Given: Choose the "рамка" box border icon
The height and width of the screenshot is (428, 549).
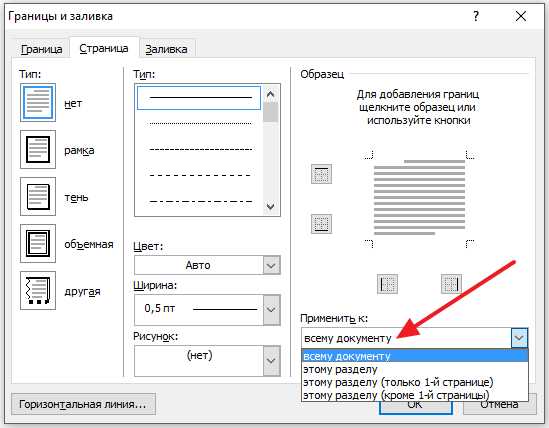Looking at the screenshot, I should click(38, 150).
